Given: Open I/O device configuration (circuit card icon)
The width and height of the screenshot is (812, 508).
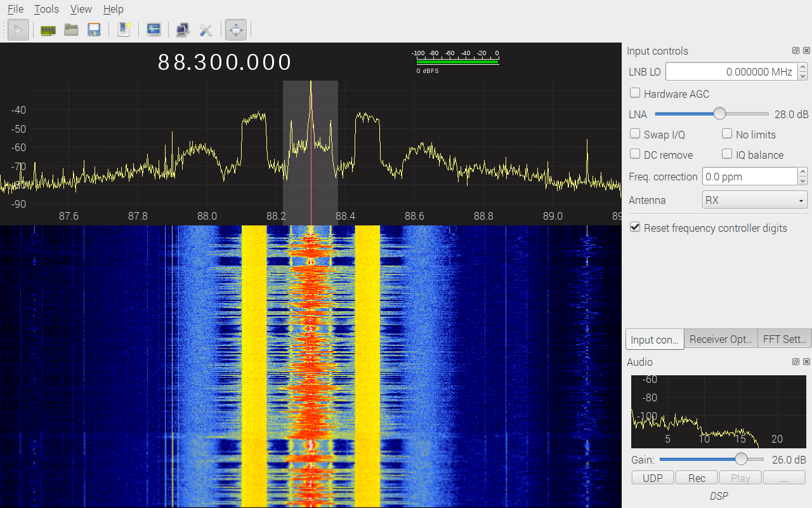Looking at the screenshot, I should click(48, 30).
